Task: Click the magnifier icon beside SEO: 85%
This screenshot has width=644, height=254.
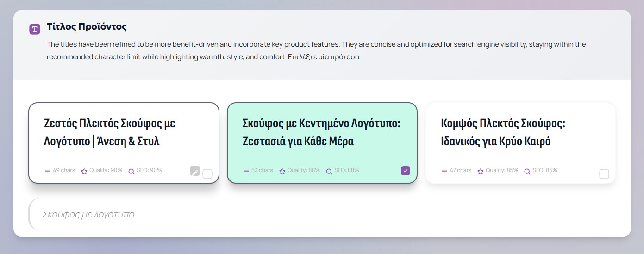Action: (527, 171)
